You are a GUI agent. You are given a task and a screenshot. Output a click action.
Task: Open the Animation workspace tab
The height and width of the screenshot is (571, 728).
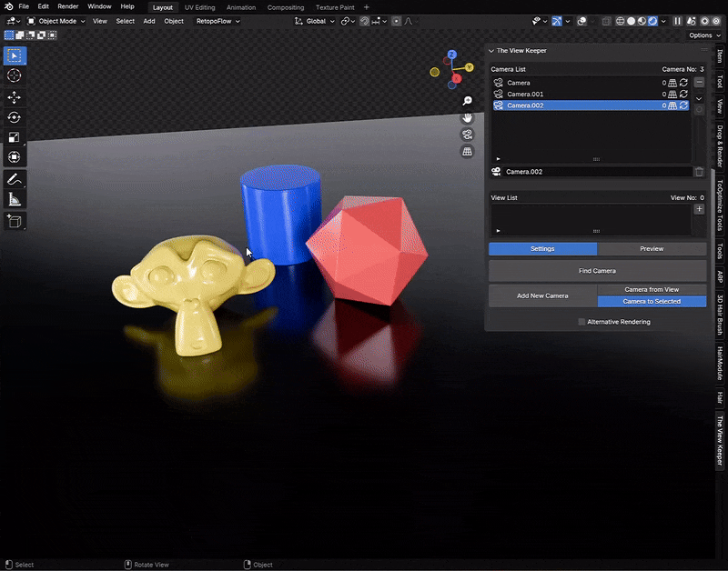pyautogui.click(x=241, y=7)
